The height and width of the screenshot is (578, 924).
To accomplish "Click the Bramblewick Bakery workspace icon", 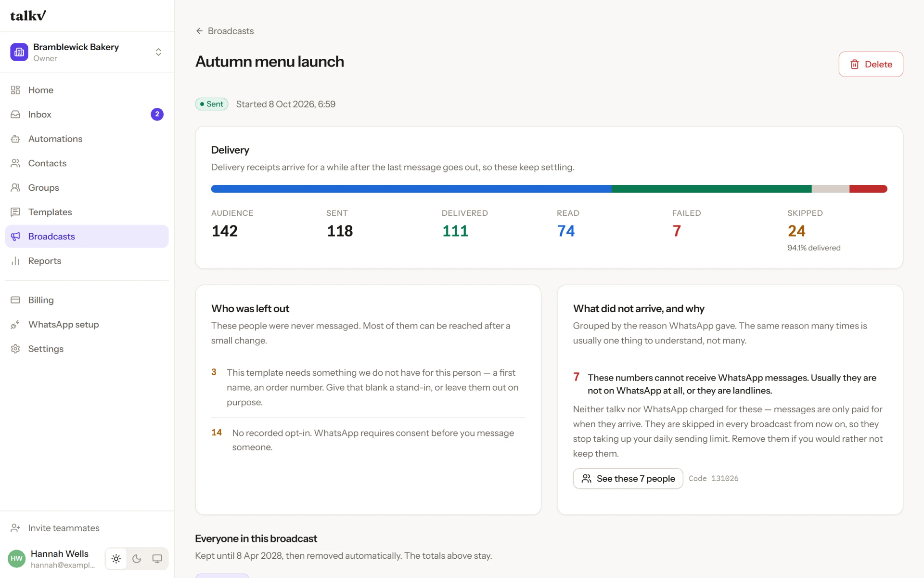I will coord(19,52).
